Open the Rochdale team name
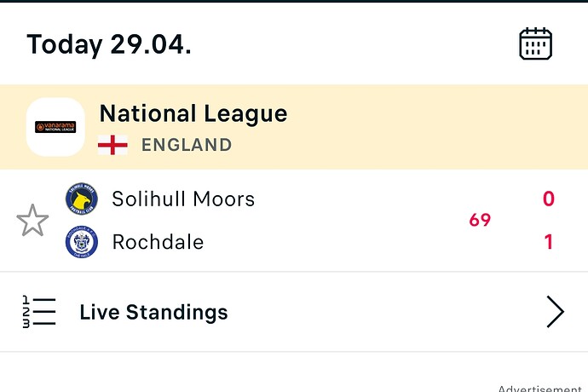This screenshot has width=588, height=392. point(158,242)
